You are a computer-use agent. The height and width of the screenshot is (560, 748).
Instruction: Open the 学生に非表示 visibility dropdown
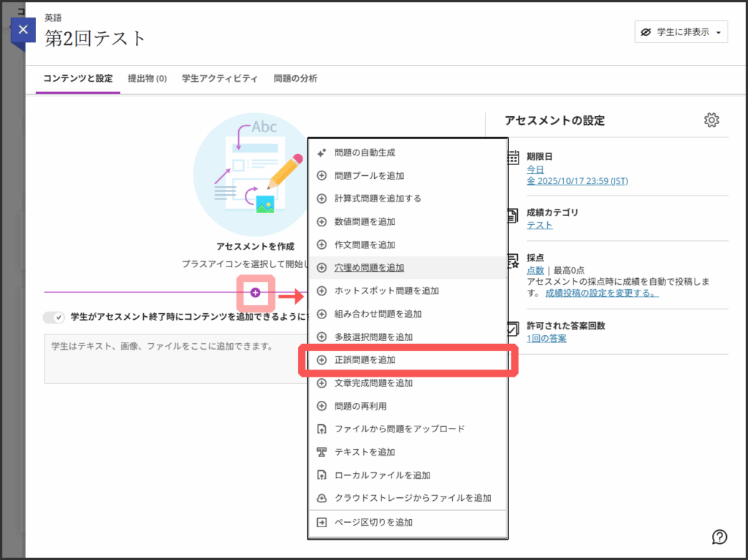point(681,32)
